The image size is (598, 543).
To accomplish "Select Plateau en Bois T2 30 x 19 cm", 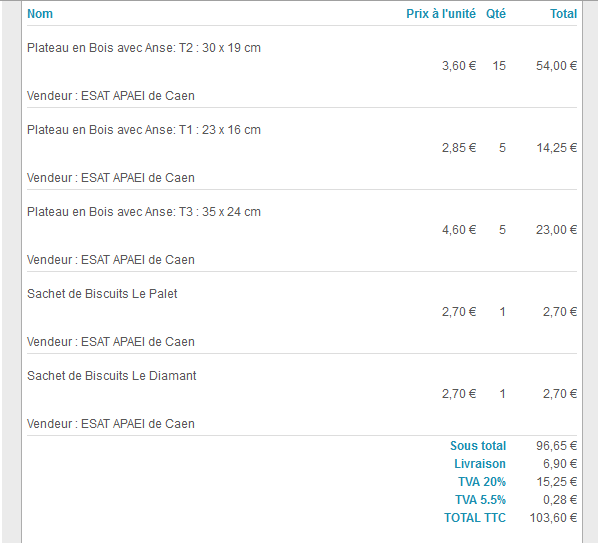I will 144,48.
